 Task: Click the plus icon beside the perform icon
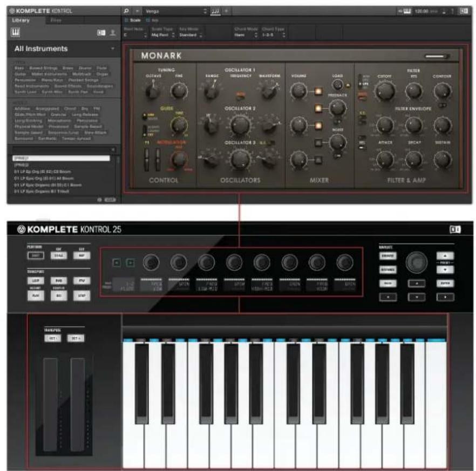pos(226,11)
